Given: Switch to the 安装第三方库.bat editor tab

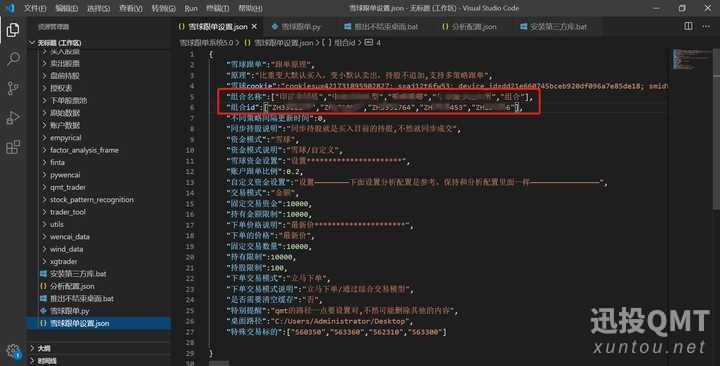Looking at the screenshot, I should point(553,27).
